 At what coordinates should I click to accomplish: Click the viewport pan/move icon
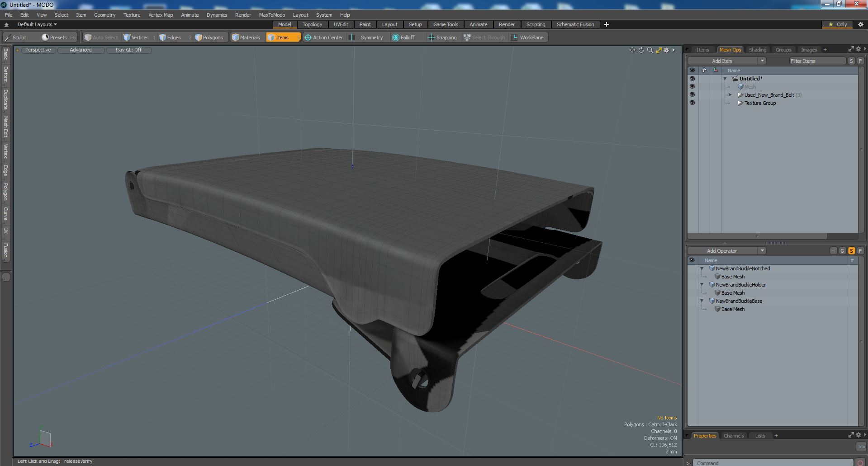[x=632, y=50]
